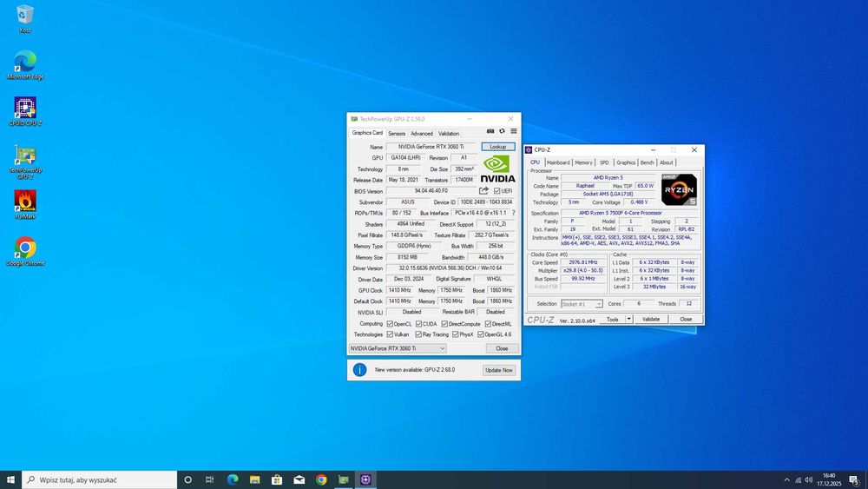Click the NVIDIA logo in GPU-Z
The width and height of the screenshot is (868, 489).
click(497, 169)
